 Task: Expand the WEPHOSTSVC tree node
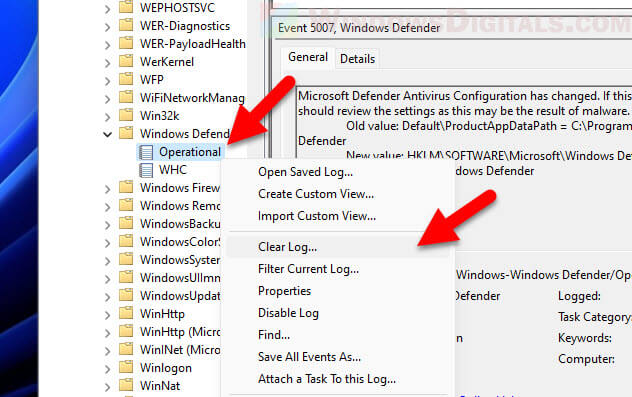coord(107,9)
